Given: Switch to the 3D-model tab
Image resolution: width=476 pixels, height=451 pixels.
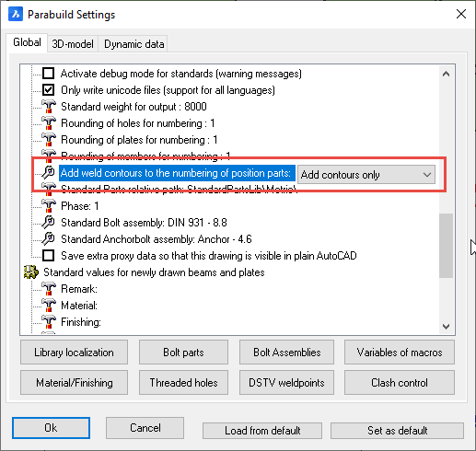Looking at the screenshot, I should (x=73, y=44).
